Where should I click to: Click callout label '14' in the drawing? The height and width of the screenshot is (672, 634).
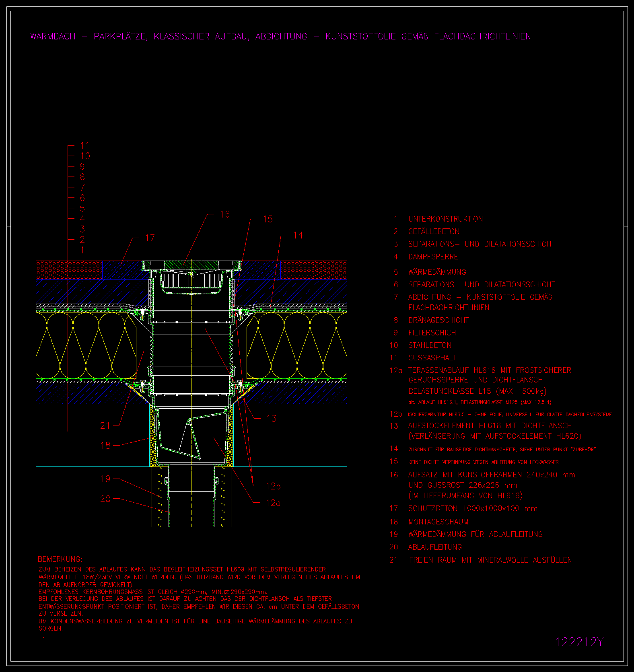coord(298,235)
